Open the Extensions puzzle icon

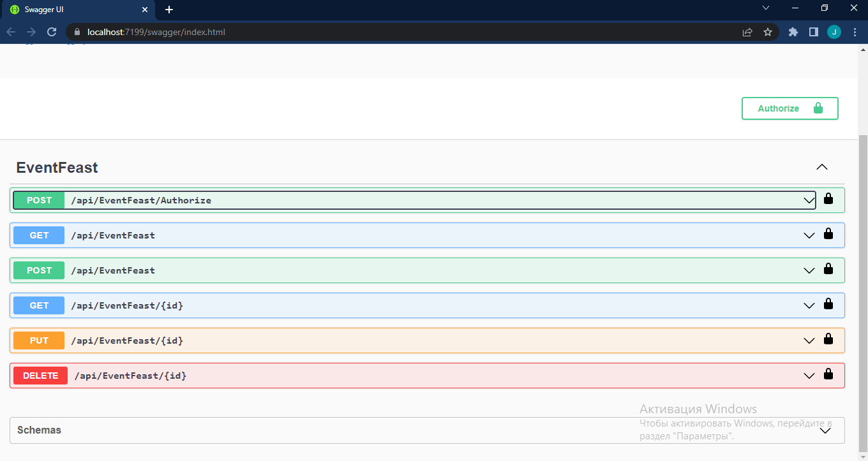[x=793, y=32]
